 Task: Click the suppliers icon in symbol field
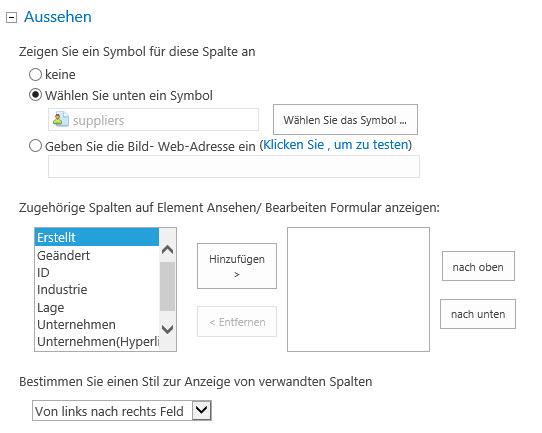(x=60, y=120)
